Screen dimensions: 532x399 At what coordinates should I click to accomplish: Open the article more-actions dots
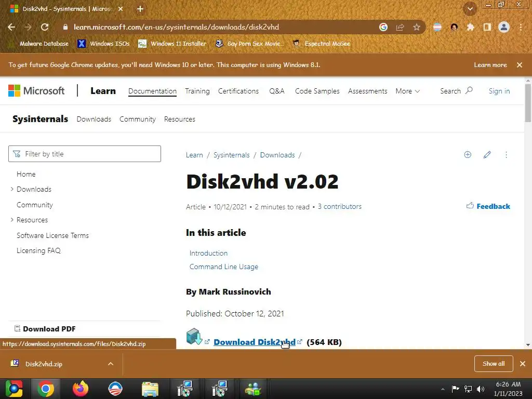pos(506,155)
